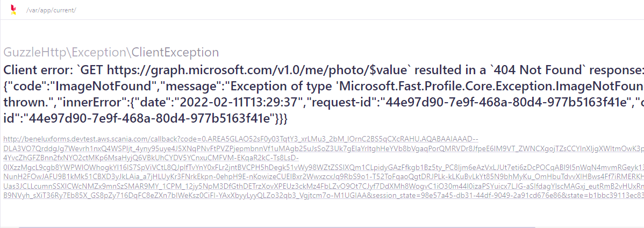Screen dimensions: 644x228
Task: Click the ClientException class name
Action: (175, 52)
